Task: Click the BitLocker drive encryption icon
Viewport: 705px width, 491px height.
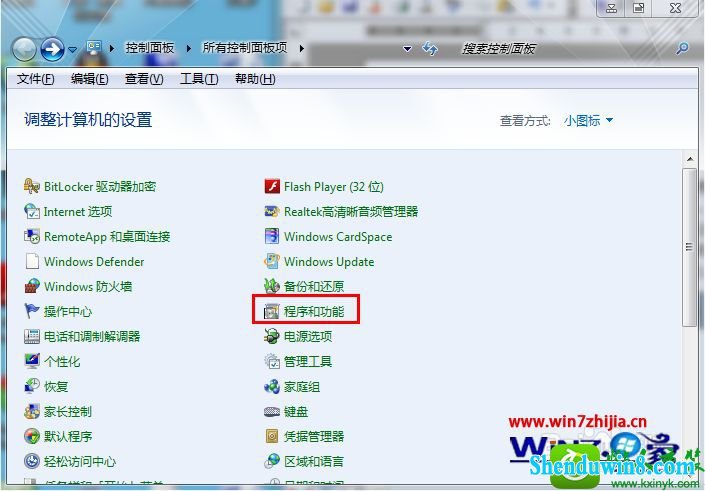Action: click(x=31, y=186)
